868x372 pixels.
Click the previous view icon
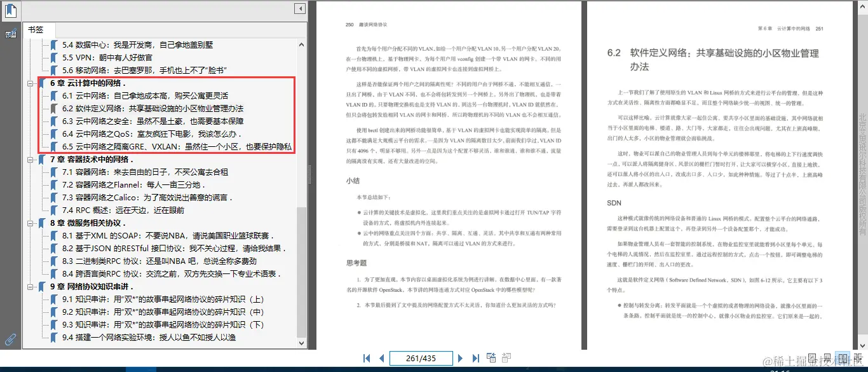pos(491,357)
